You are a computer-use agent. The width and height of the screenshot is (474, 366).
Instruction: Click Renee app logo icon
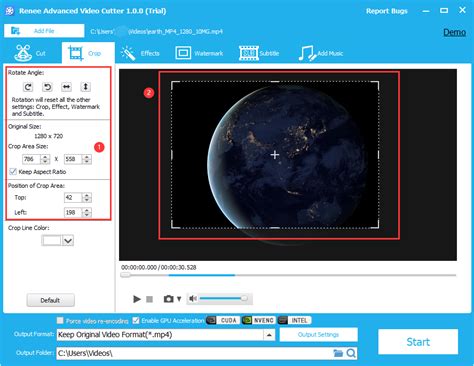point(10,11)
